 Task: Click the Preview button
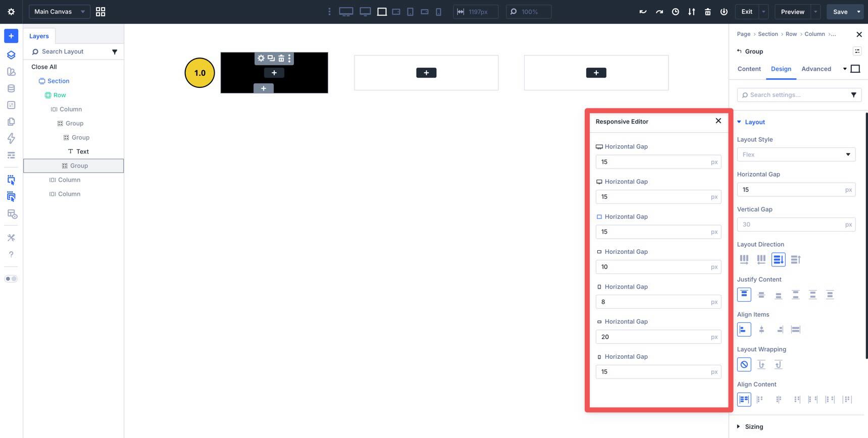point(792,12)
